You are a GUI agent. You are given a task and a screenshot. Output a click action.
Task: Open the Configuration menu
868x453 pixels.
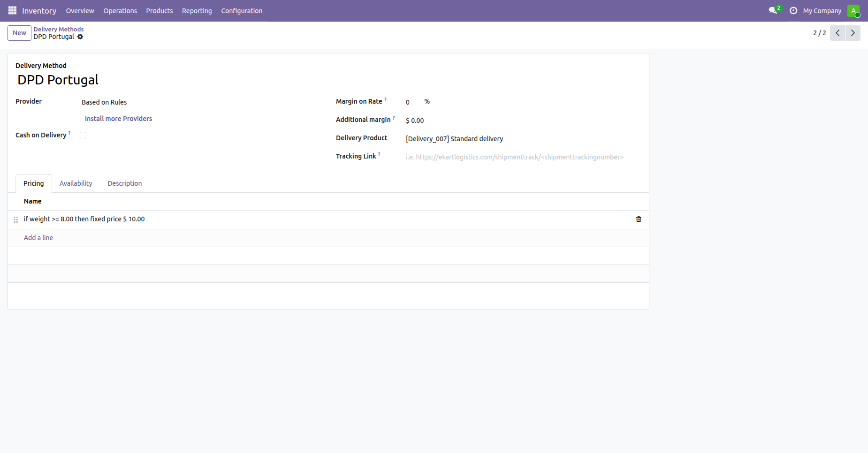coord(242,11)
